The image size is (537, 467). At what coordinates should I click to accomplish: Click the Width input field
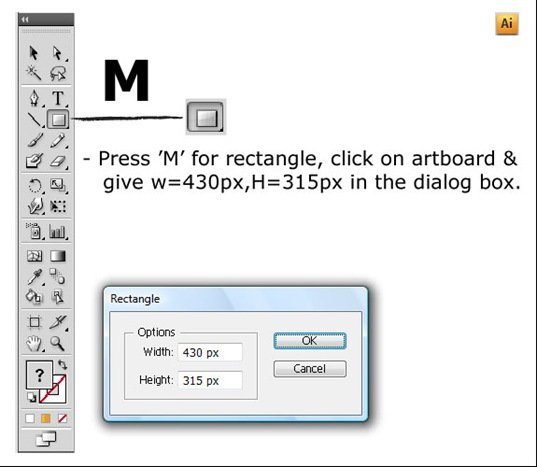tap(210, 352)
